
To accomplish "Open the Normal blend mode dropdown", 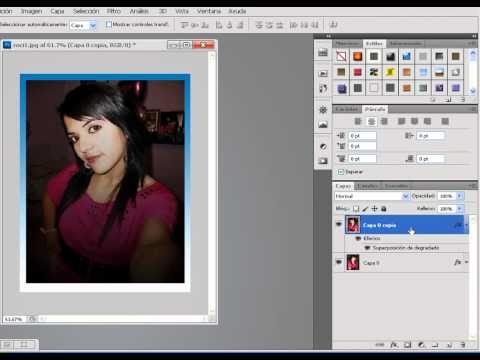I will pos(372,196).
